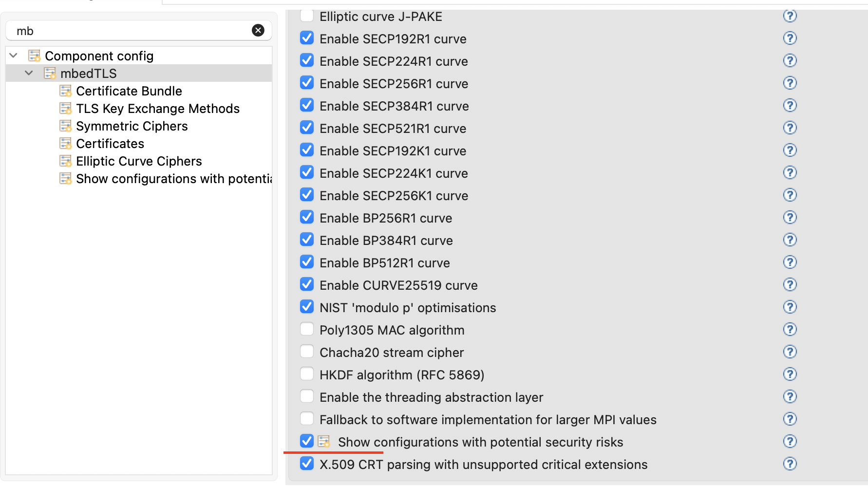
Task: Click the mbedTLS section icon
Action: click(50, 73)
